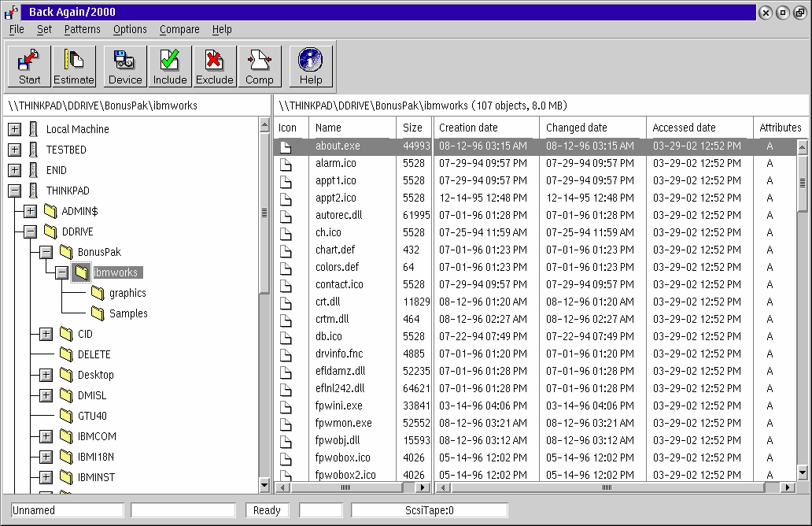Expand the CID folder node
This screenshot has width=812, height=526.
coord(46,334)
